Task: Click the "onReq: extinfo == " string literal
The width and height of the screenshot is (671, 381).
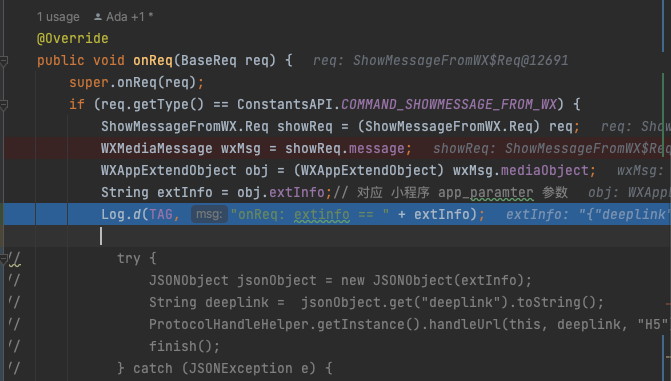Action: [310, 214]
